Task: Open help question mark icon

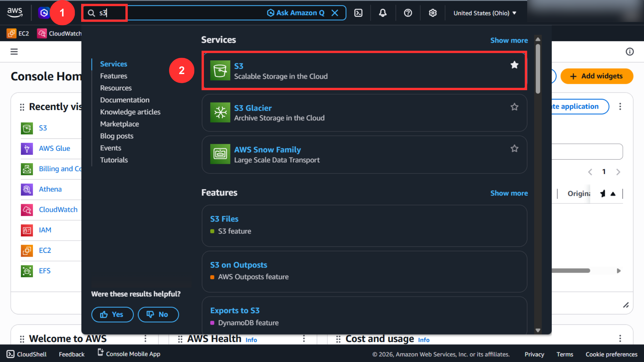Action: point(408,13)
